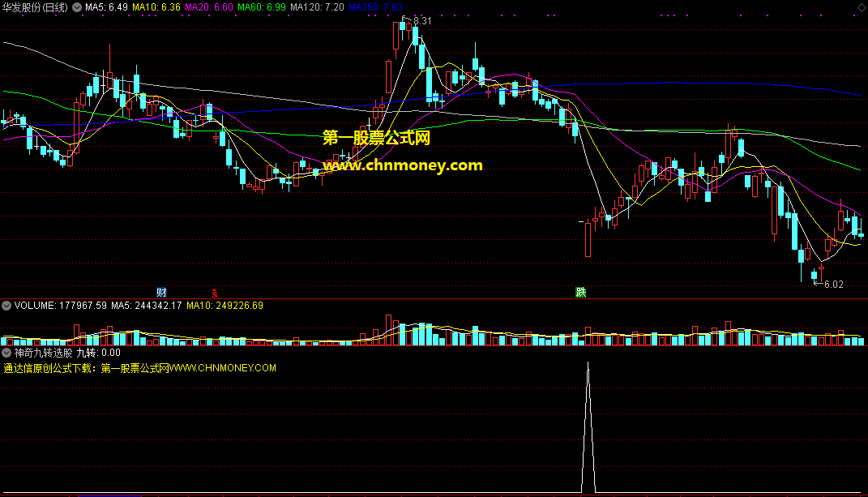Image resolution: width=868 pixels, height=497 pixels.
Task: Select the volume MA10: 249226.69 value
Action: point(224,306)
